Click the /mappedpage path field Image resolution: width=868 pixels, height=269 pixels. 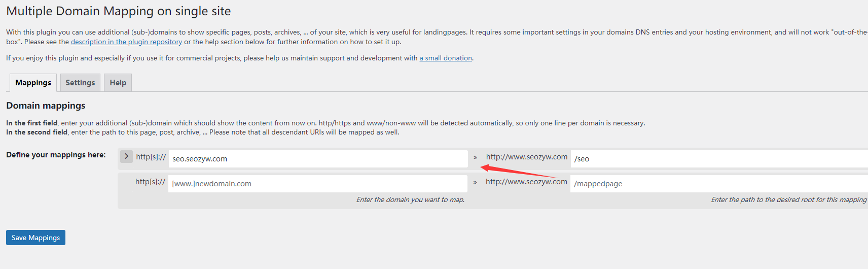pos(719,184)
